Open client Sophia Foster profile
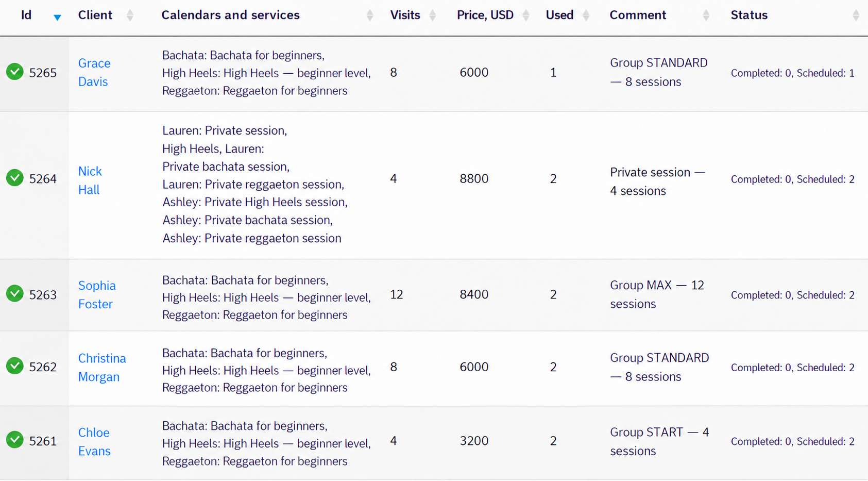 tap(97, 294)
